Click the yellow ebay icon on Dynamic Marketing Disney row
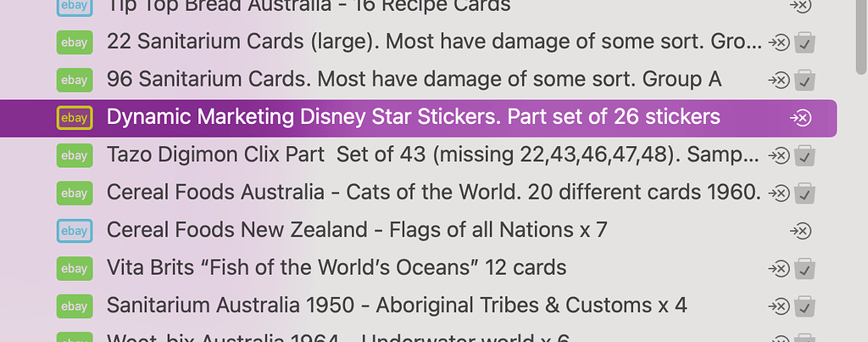Viewport: 868px width, 342px height. coord(75,117)
